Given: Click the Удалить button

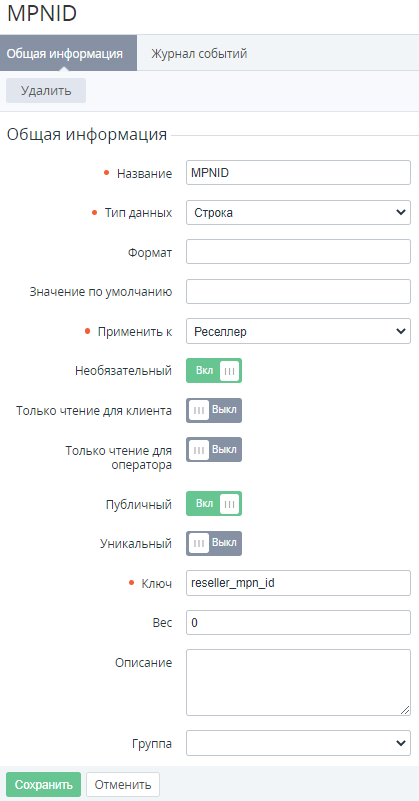Looking at the screenshot, I should click(x=46, y=91).
